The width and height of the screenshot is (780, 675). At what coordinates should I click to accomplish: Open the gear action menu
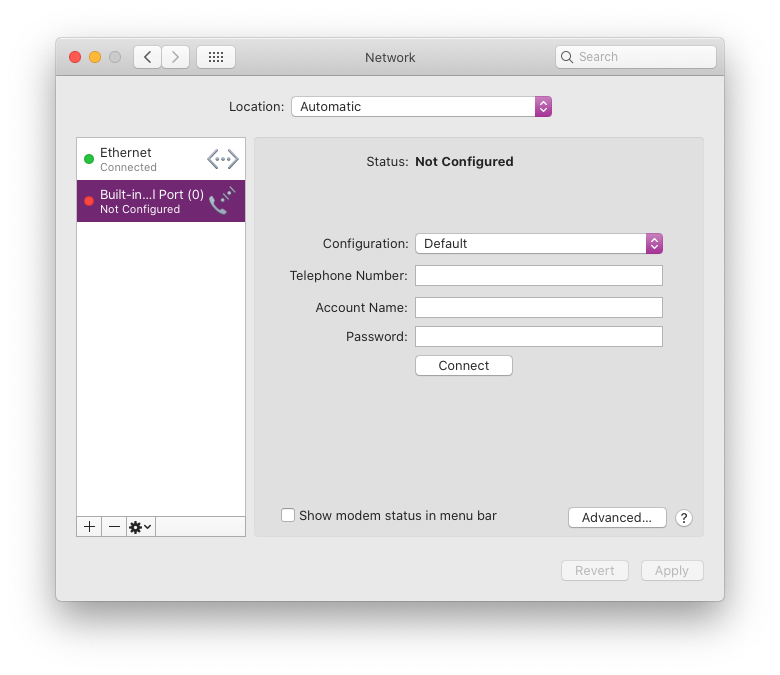[140, 526]
